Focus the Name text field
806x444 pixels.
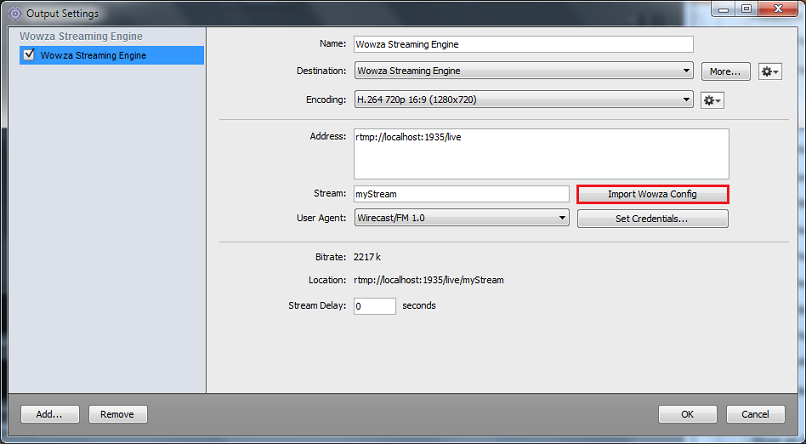522,44
